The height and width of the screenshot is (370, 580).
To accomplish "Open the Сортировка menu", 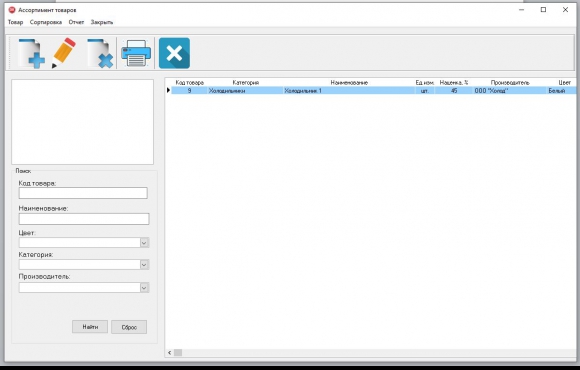I will pyautogui.click(x=46, y=22).
